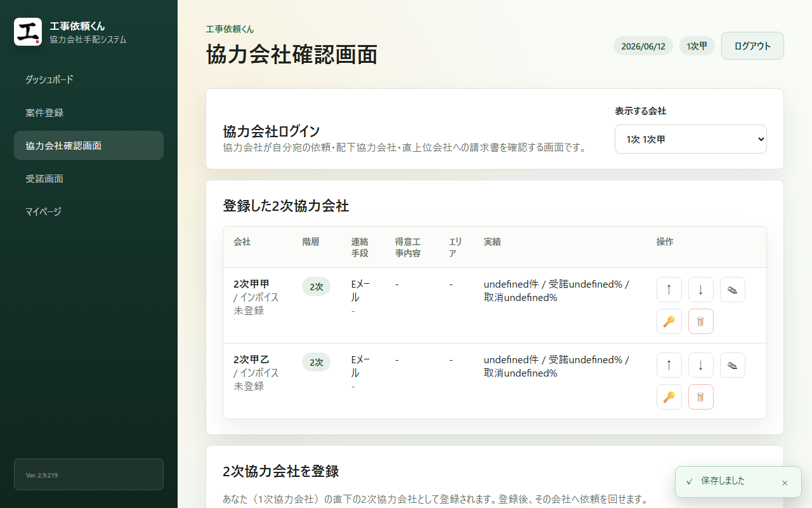Screen dimensions: 812x508
Task: Click 2次協力会社を登録 heading
Action: pyautogui.click(x=281, y=471)
